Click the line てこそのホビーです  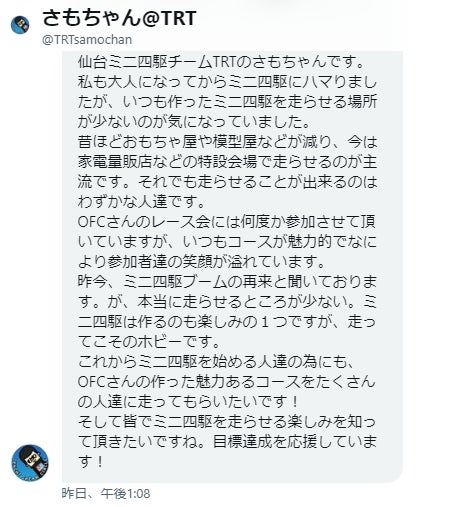(x=149, y=342)
